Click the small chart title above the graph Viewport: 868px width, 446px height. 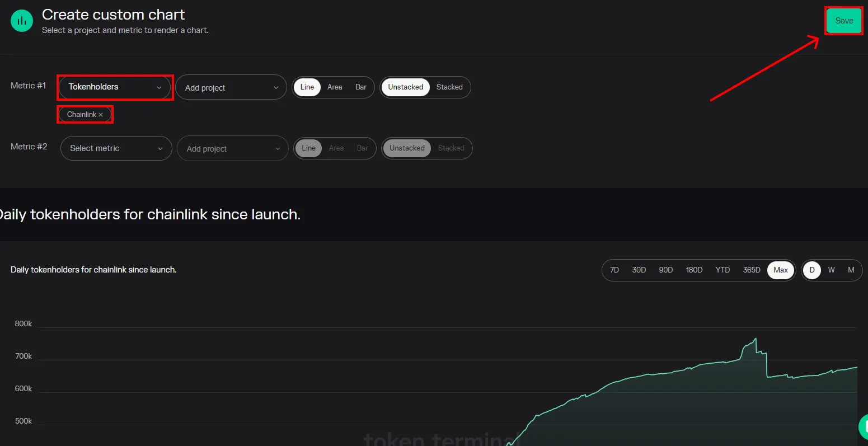coord(93,270)
